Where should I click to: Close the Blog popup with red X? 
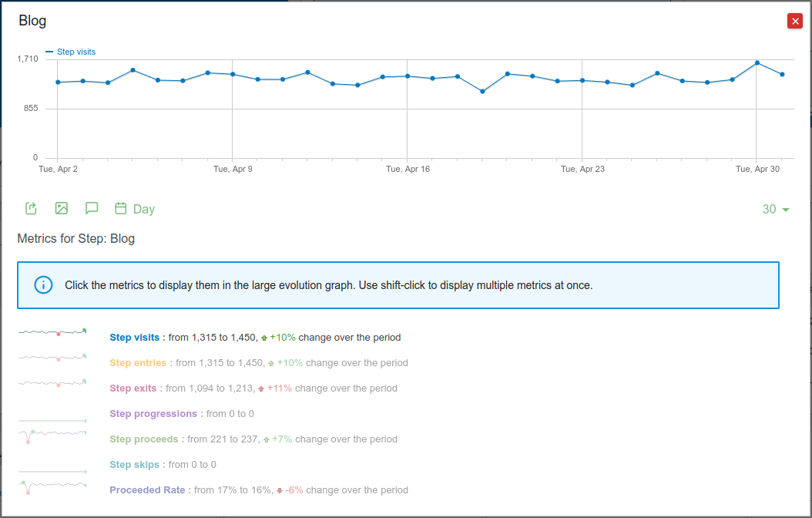(x=795, y=22)
